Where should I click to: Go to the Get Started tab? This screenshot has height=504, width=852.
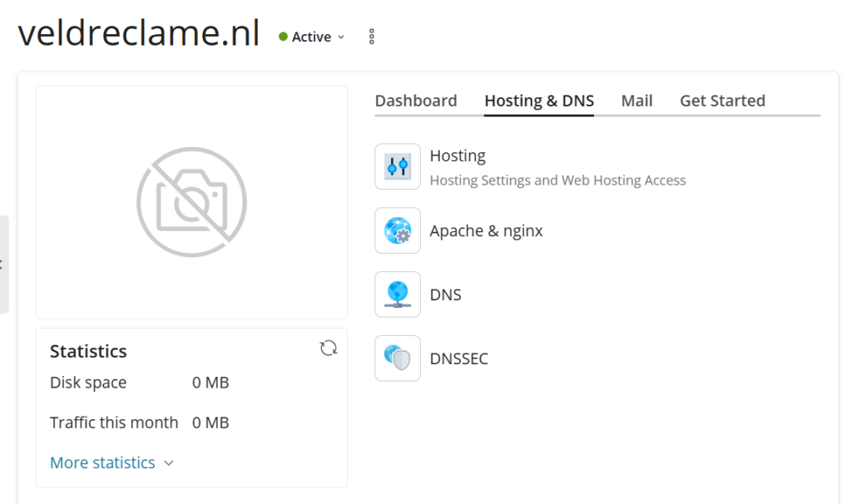[x=722, y=101]
